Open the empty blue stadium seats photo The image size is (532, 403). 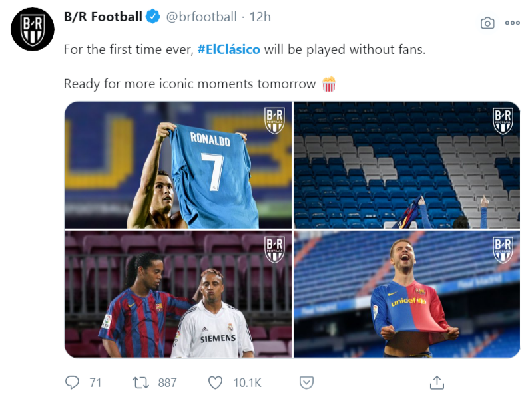click(x=407, y=165)
